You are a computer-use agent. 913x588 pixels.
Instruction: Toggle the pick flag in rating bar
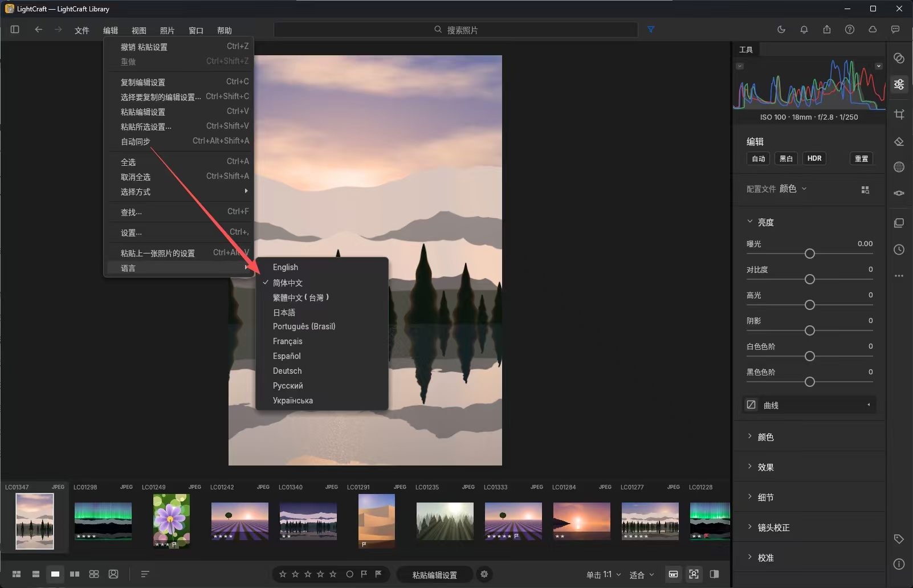364,574
